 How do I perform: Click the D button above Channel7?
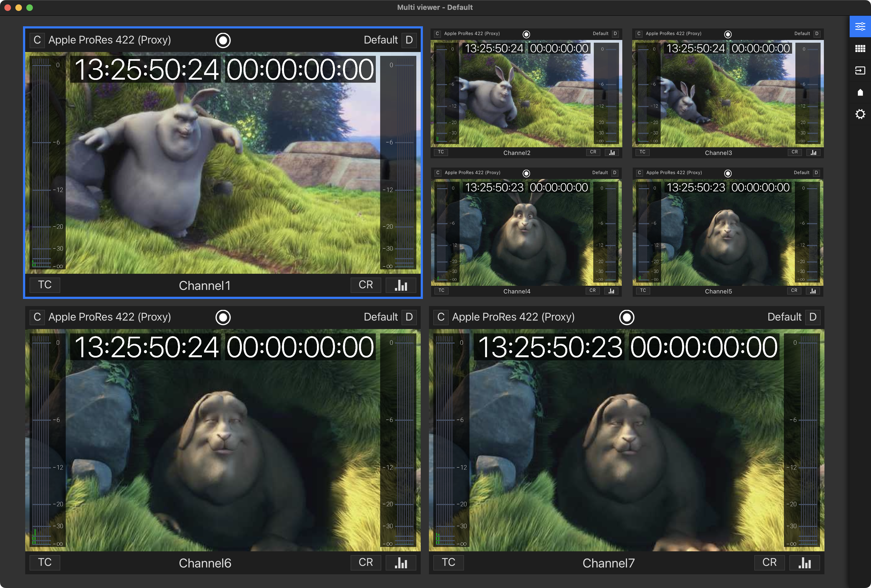click(x=813, y=317)
